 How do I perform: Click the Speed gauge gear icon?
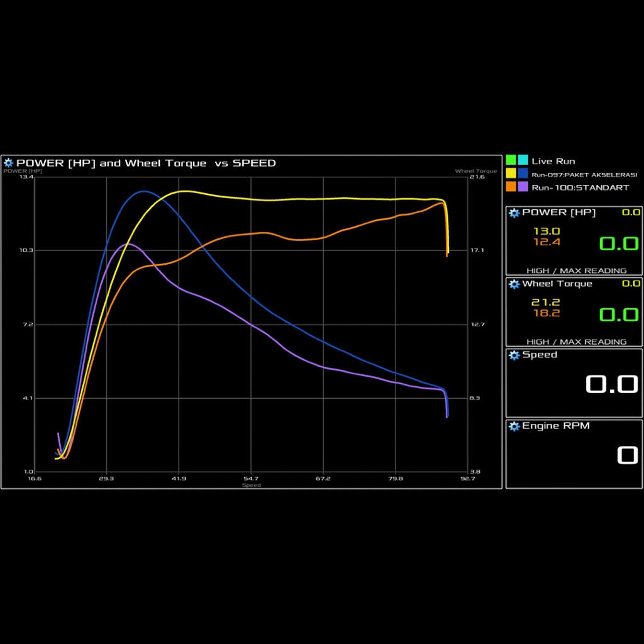[514, 355]
